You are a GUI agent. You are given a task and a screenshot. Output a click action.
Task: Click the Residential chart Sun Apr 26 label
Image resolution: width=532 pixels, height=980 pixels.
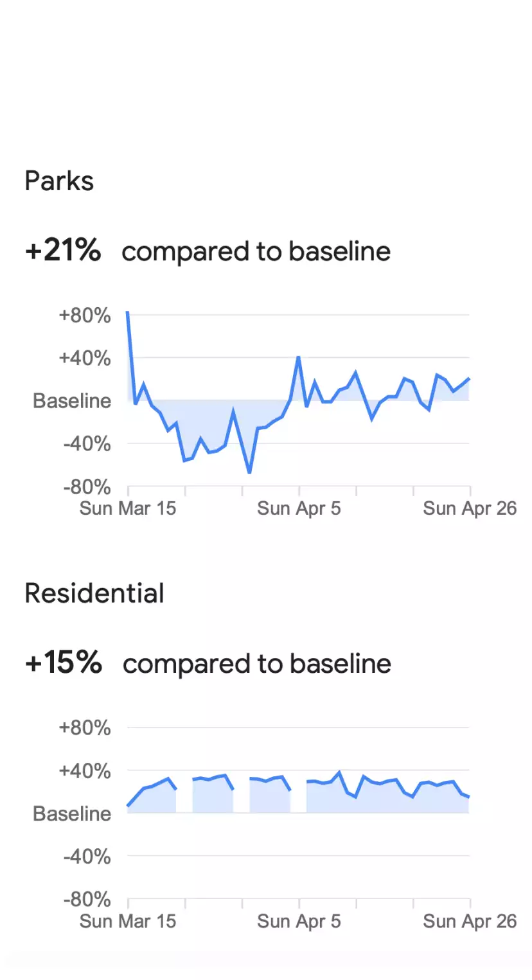(x=470, y=921)
